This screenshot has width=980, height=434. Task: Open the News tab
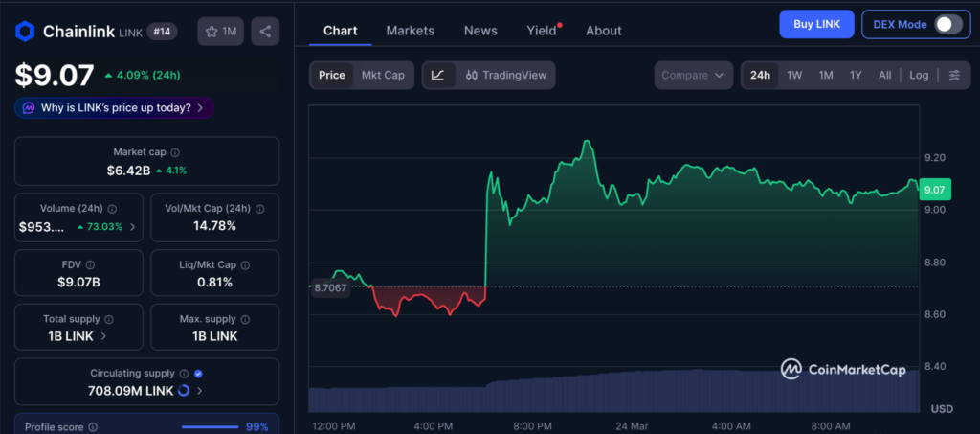(x=480, y=31)
